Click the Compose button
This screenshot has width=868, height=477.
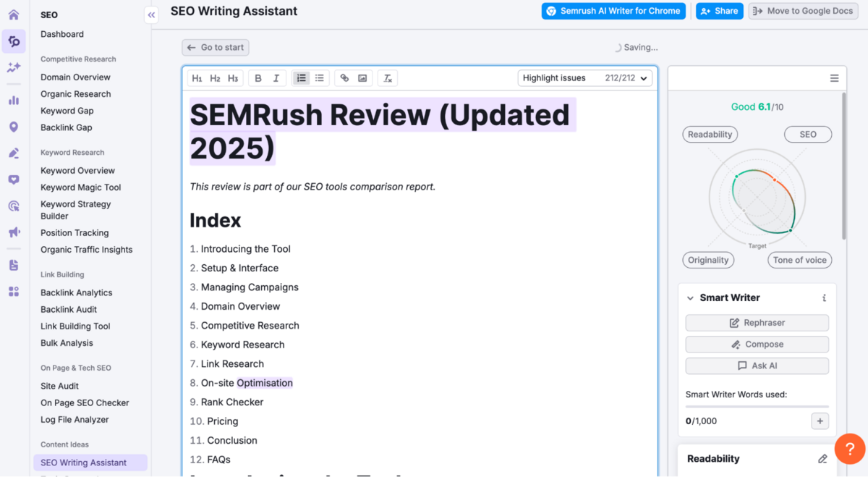757,345
